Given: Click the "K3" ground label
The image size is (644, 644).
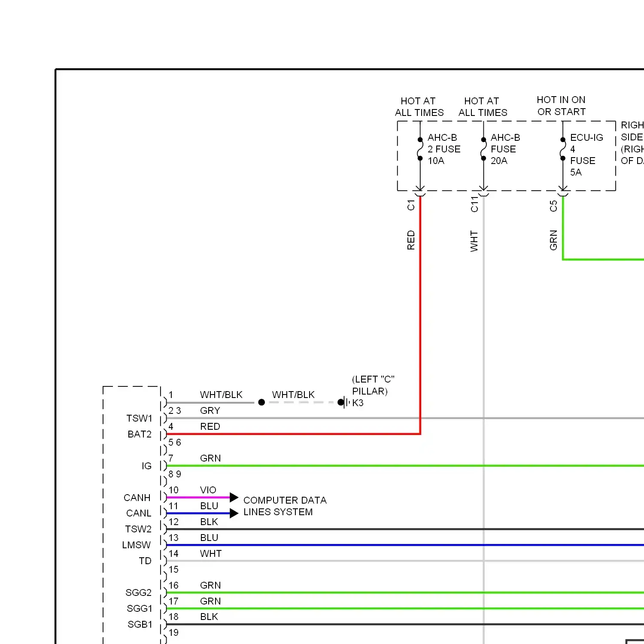Looking at the screenshot, I should [358, 403].
